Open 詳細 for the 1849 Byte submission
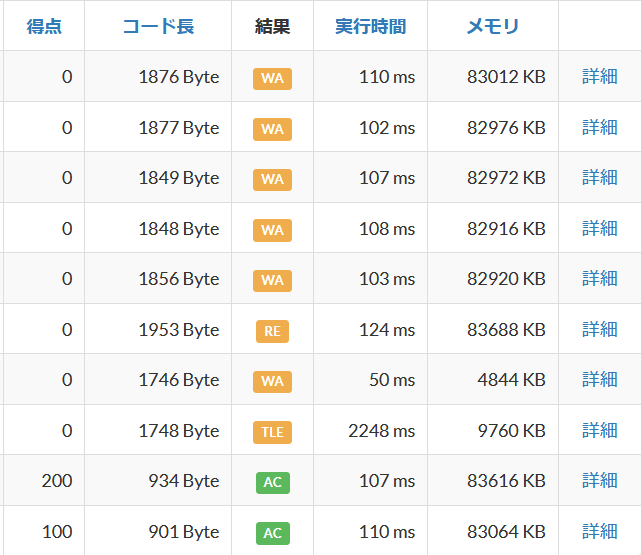The image size is (641, 555). [x=600, y=177]
